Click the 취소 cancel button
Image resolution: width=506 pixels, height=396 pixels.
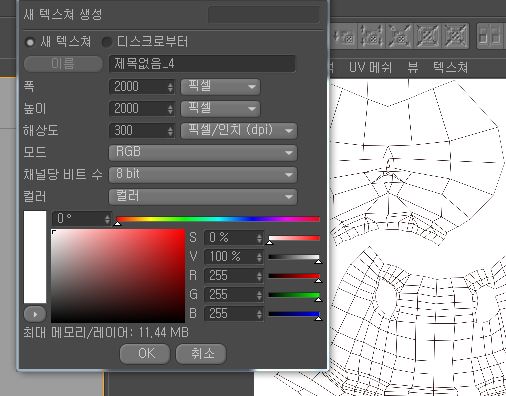coord(201,354)
